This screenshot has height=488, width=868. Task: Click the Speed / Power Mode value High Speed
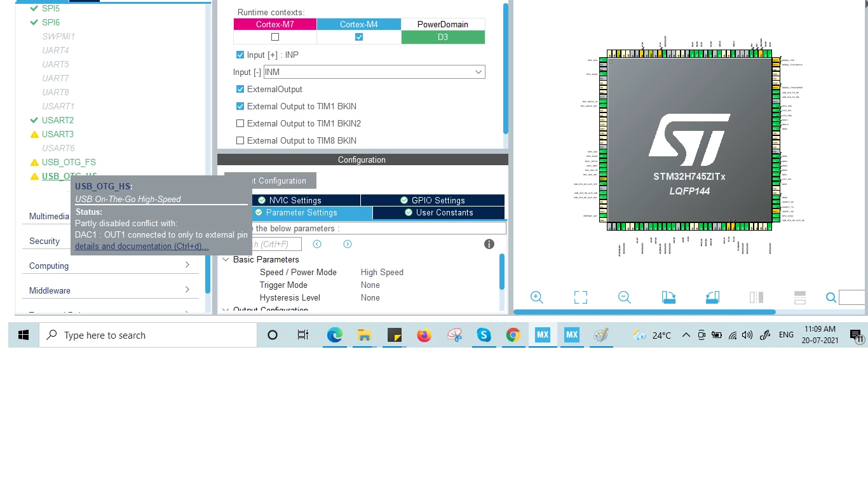click(x=382, y=272)
